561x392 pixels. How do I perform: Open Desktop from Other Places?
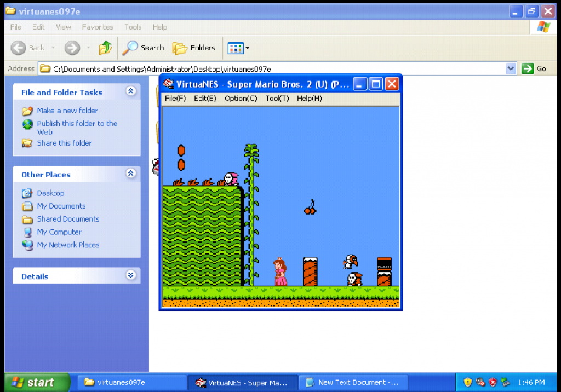point(50,193)
